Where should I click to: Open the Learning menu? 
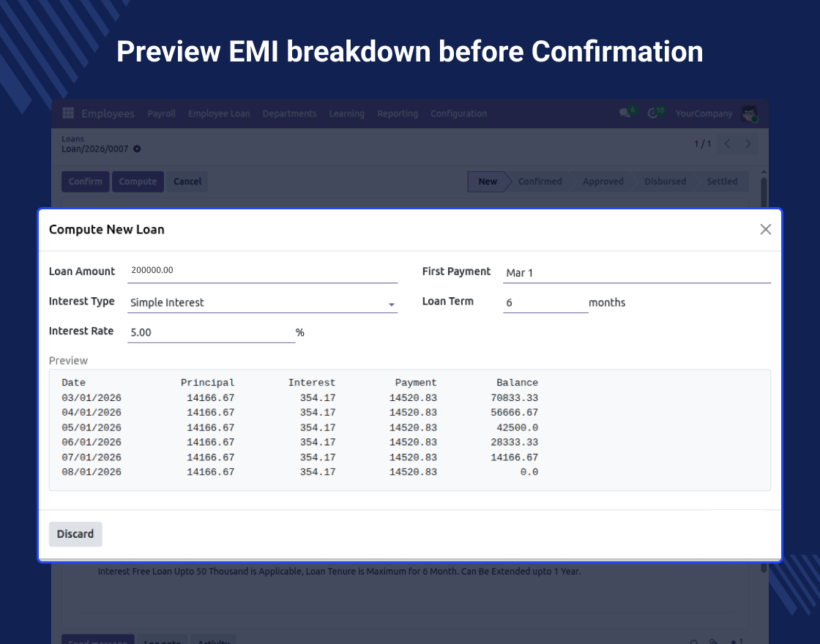pos(347,113)
